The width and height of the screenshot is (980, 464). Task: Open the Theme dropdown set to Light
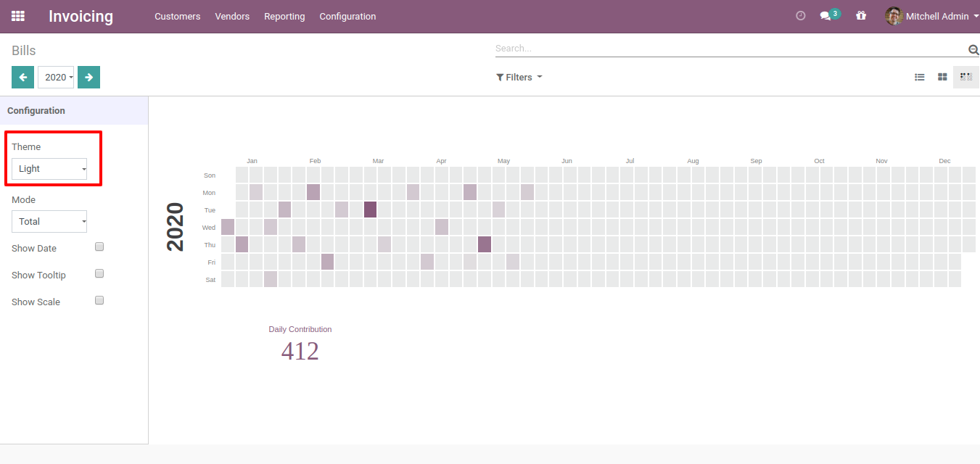49,169
